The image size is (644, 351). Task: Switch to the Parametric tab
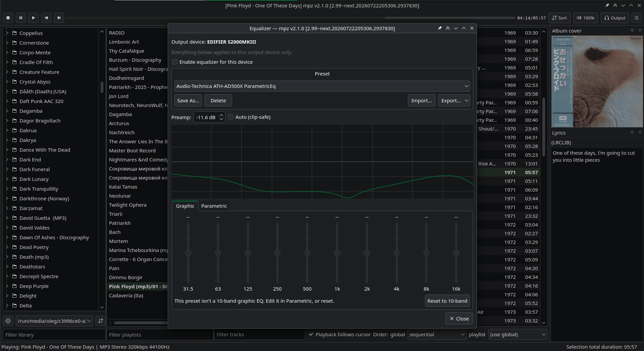pyautogui.click(x=214, y=206)
